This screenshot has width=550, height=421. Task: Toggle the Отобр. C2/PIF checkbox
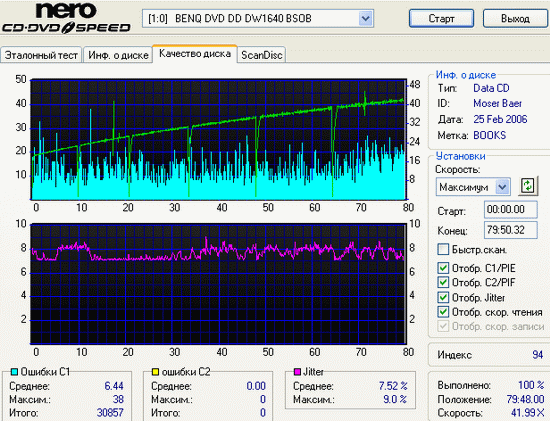click(443, 282)
